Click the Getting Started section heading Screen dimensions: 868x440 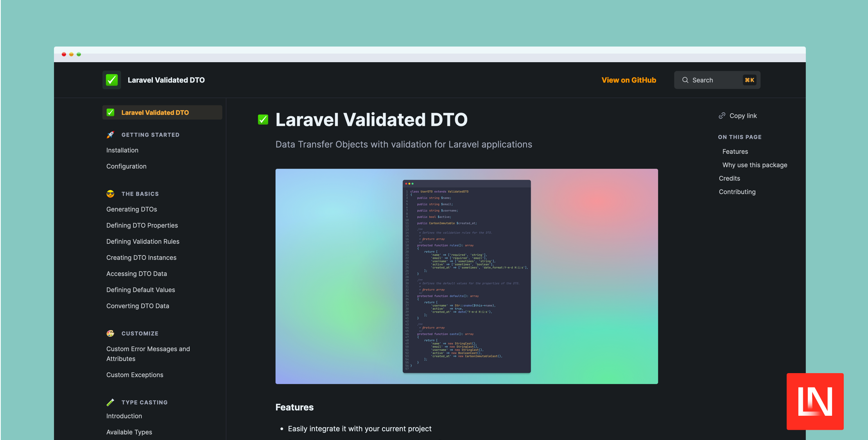coord(151,135)
